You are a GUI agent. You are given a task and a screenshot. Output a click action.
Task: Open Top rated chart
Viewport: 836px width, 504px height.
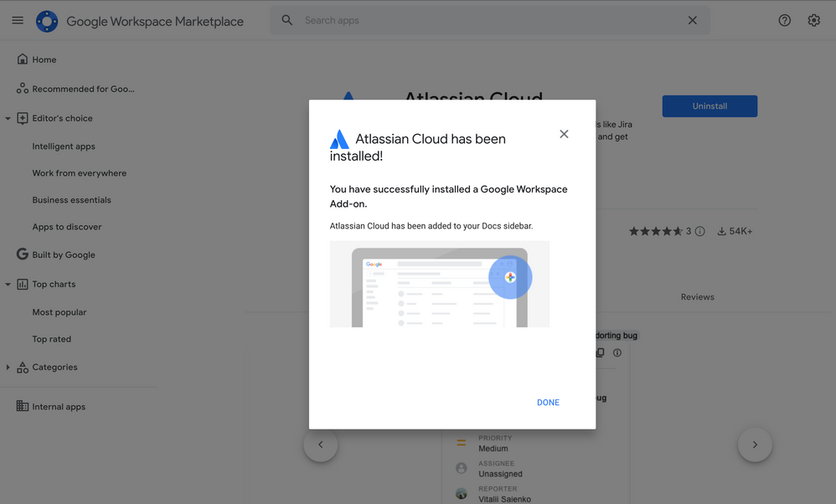pos(52,339)
